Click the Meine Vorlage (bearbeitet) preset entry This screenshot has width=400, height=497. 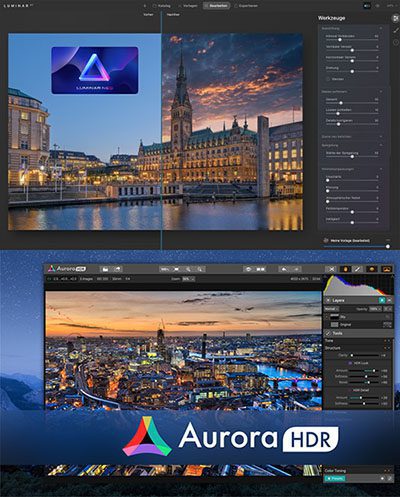[x=350, y=240]
